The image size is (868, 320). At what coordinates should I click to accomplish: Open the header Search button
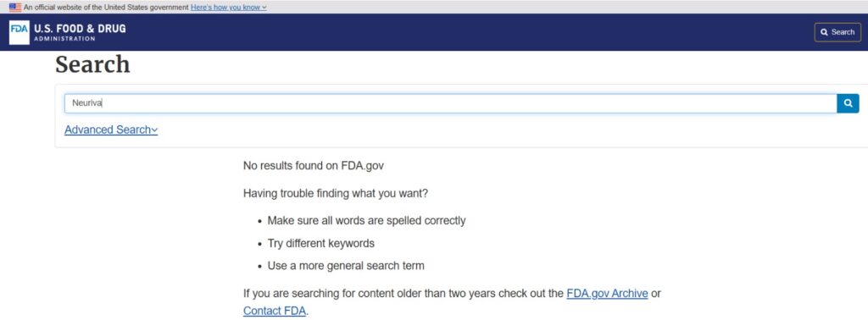click(837, 32)
